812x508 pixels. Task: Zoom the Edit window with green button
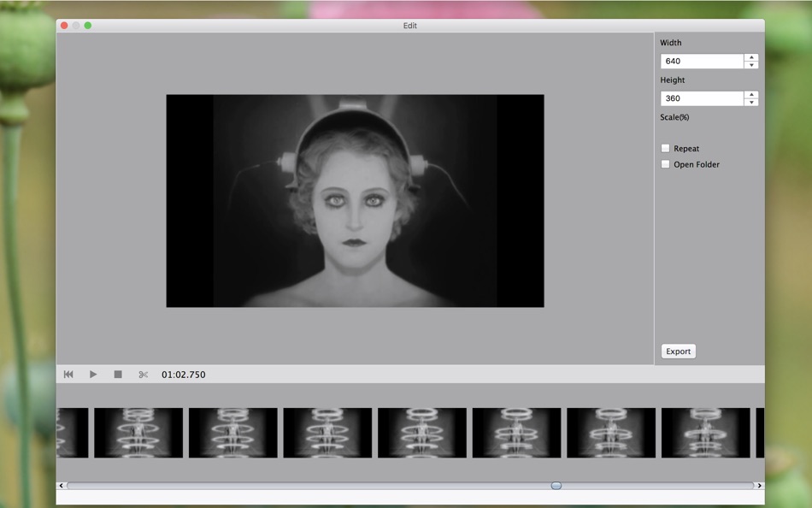88,26
